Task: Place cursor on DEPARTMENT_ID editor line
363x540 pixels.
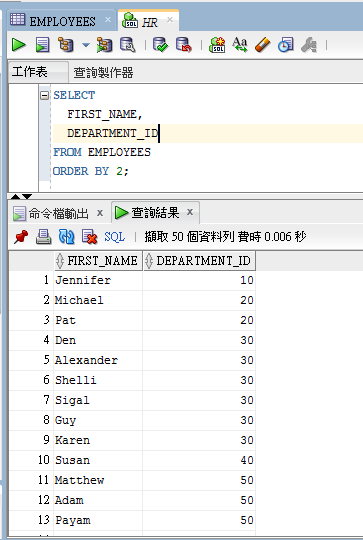Action: (112, 133)
